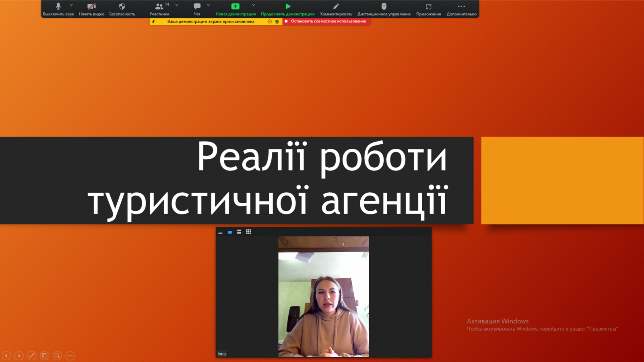This screenshot has height=362, width=644.
Task: Open slideshow pen tools icon
Action: tap(32, 356)
